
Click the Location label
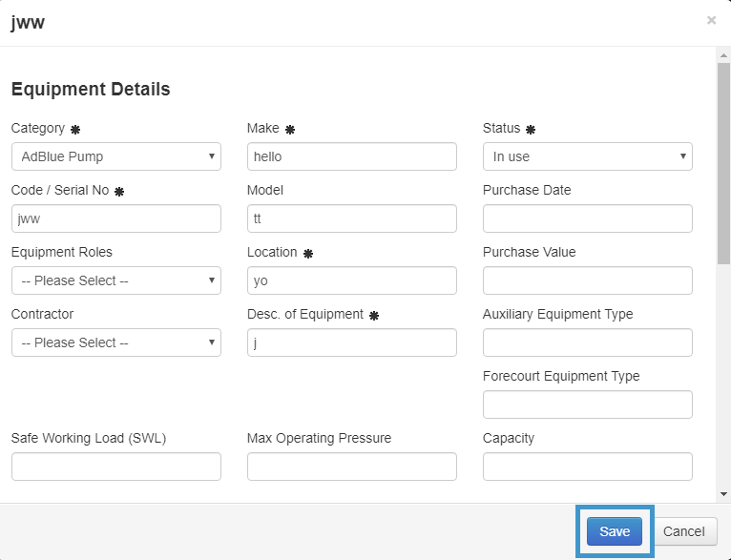tap(272, 252)
